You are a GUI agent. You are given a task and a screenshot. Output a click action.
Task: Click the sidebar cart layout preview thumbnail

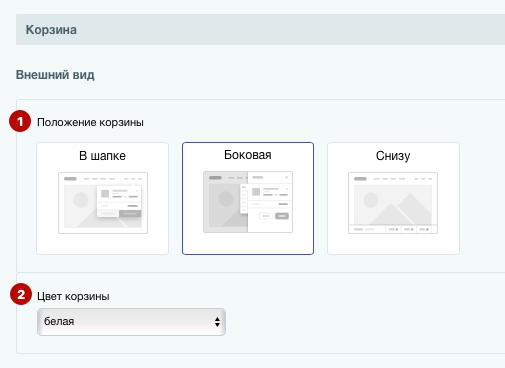click(248, 202)
